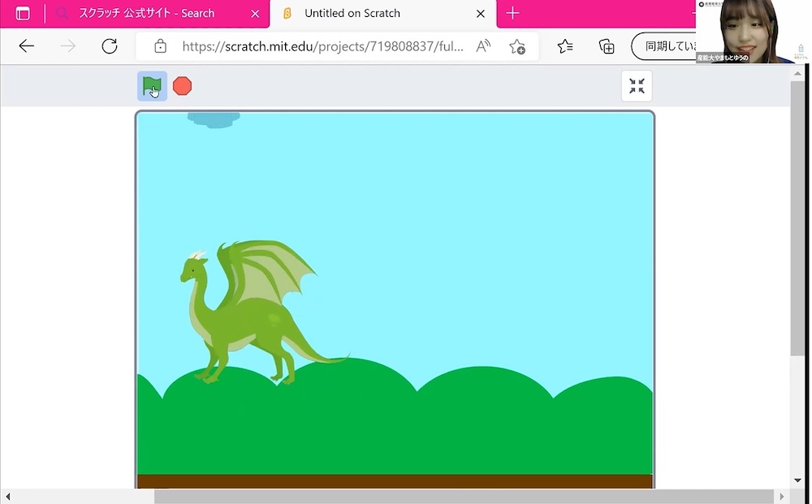Exit full screen mode in Scratch

(637, 86)
